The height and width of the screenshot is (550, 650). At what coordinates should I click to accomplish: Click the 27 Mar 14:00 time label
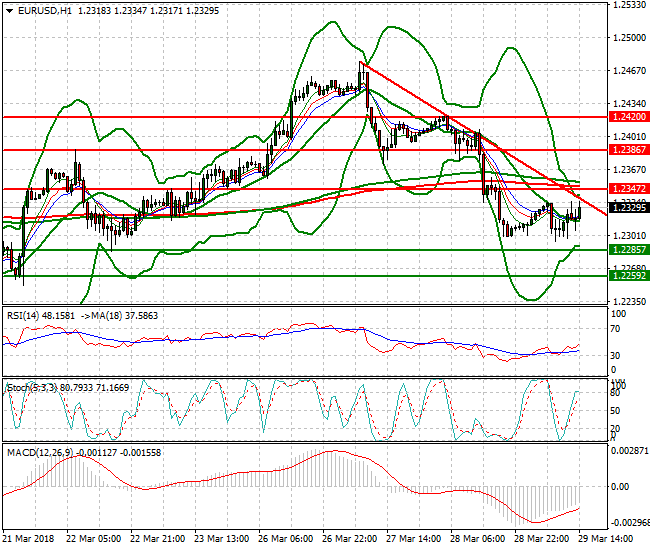(414, 539)
